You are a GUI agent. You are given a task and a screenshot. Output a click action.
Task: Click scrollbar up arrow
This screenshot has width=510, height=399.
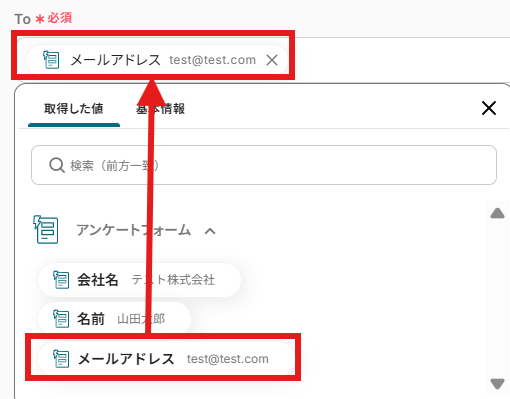click(497, 213)
